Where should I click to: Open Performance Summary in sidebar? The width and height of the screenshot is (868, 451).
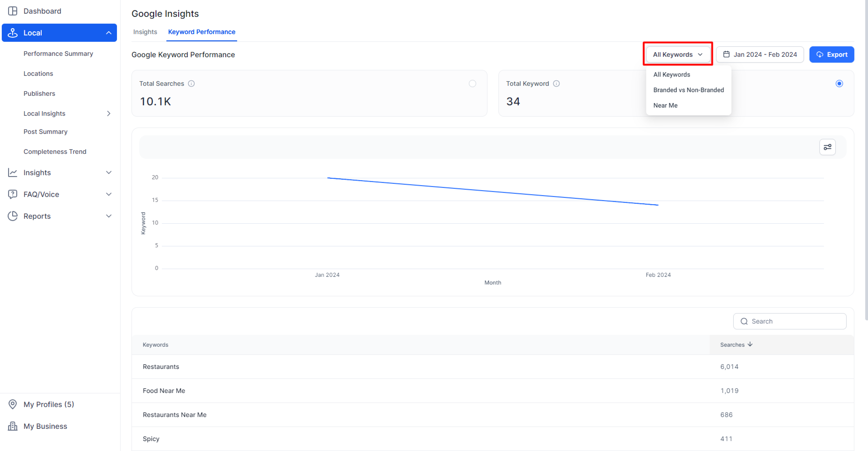click(58, 54)
